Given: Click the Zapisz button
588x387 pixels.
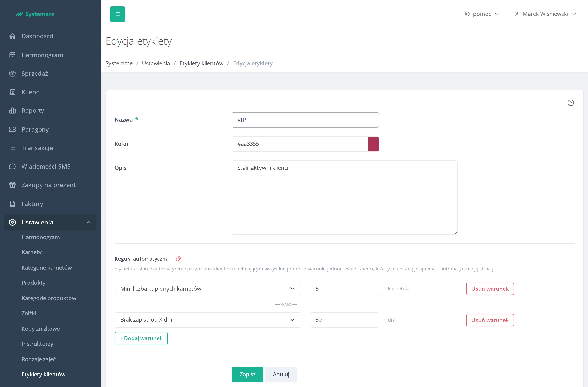Looking at the screenshot, I should pos(247,374).
